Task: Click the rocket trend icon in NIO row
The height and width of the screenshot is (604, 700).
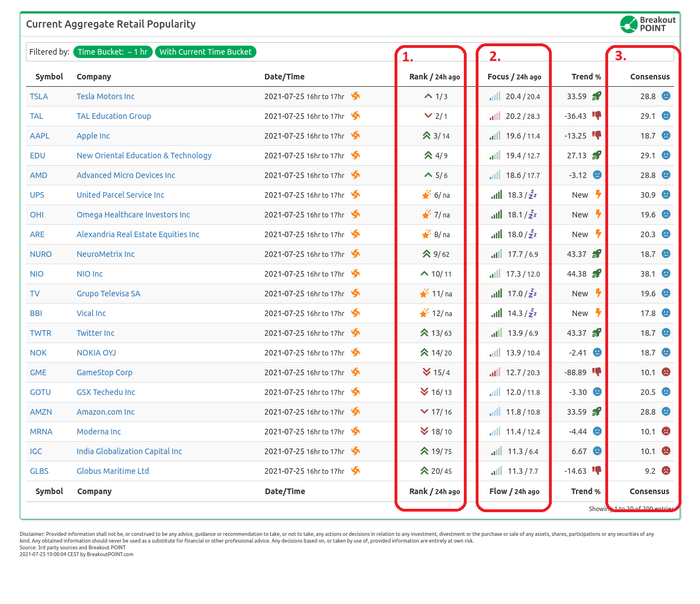Action: (597, 273)
